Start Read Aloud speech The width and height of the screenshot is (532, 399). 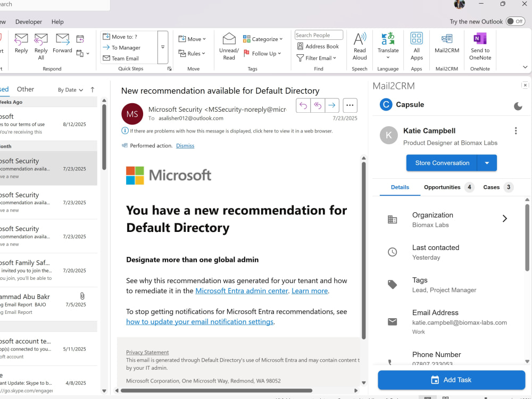point(360,46)
